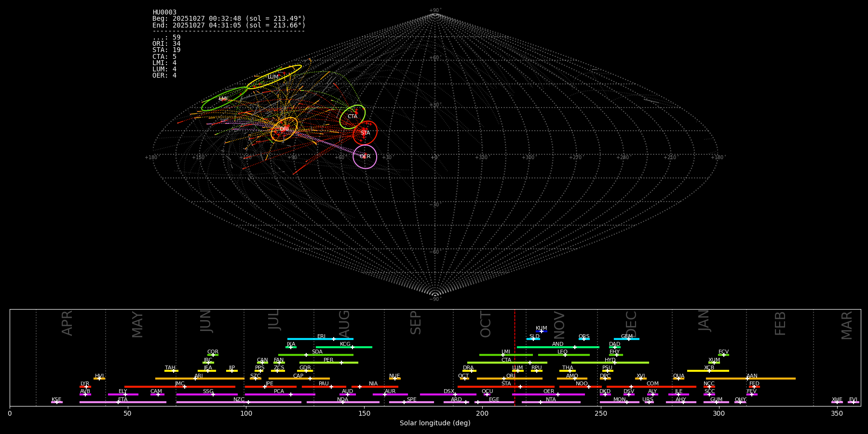Select the QUA shower bar in timeline
The height and width of the screenshot is (434, 868).
tap(678, 379)
